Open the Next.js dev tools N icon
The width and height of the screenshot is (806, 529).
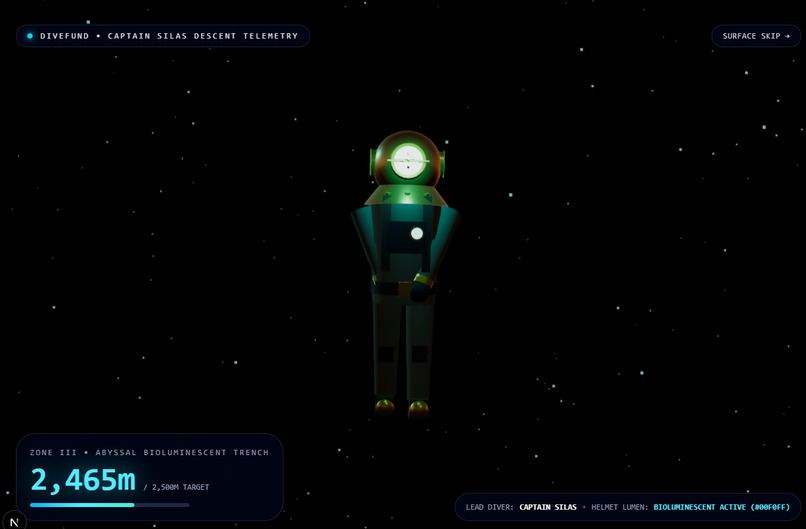click(14, 521)
